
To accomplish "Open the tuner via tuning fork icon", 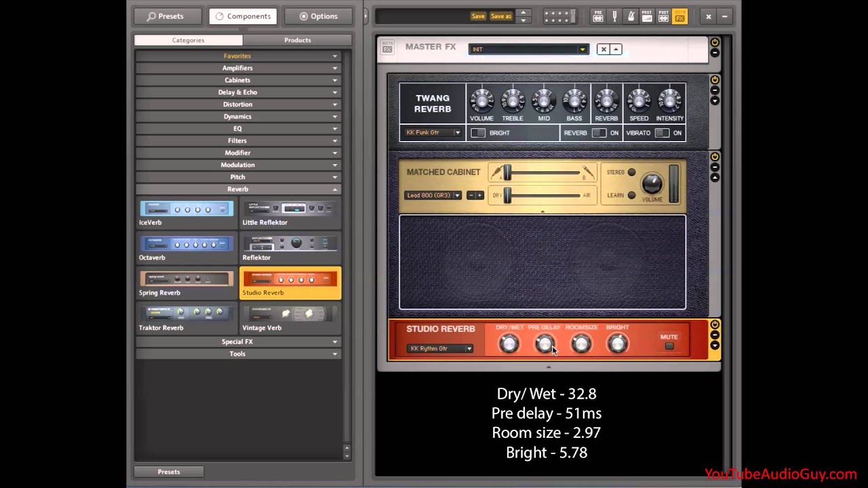I will pos(615,16).
